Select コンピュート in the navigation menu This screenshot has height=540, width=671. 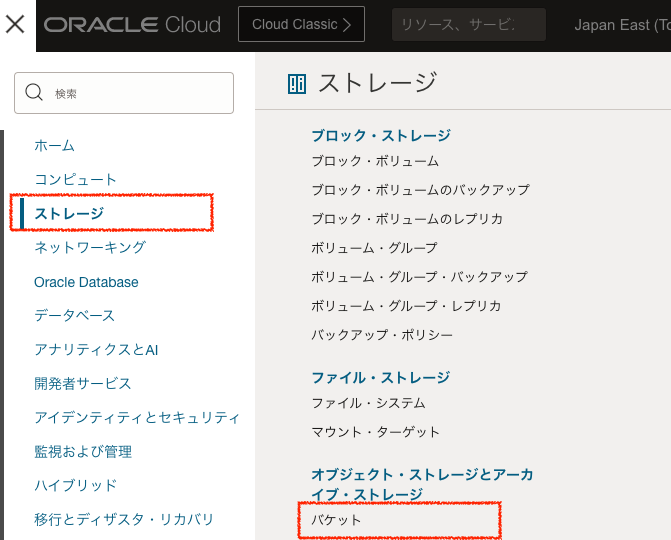tap(76, 179)
